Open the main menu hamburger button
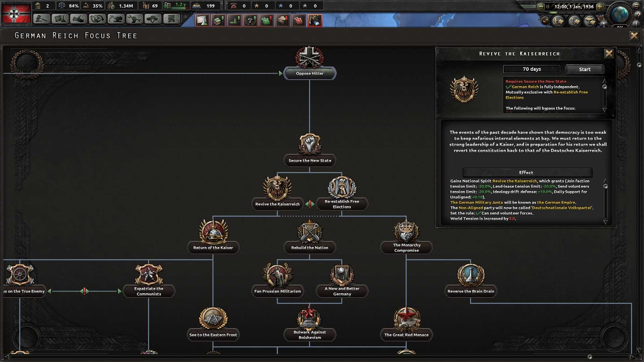The height and width of the screenshot is (362, 644). coord(636,6)
